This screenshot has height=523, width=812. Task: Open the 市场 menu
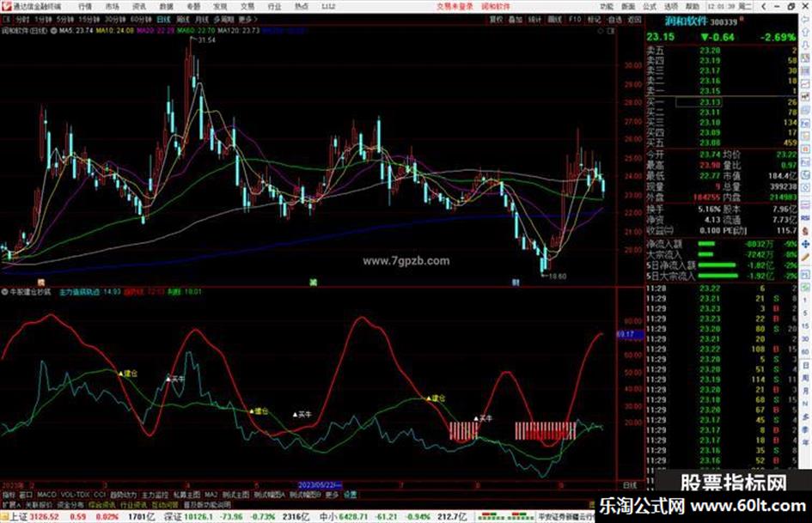[x=113, y=6]
